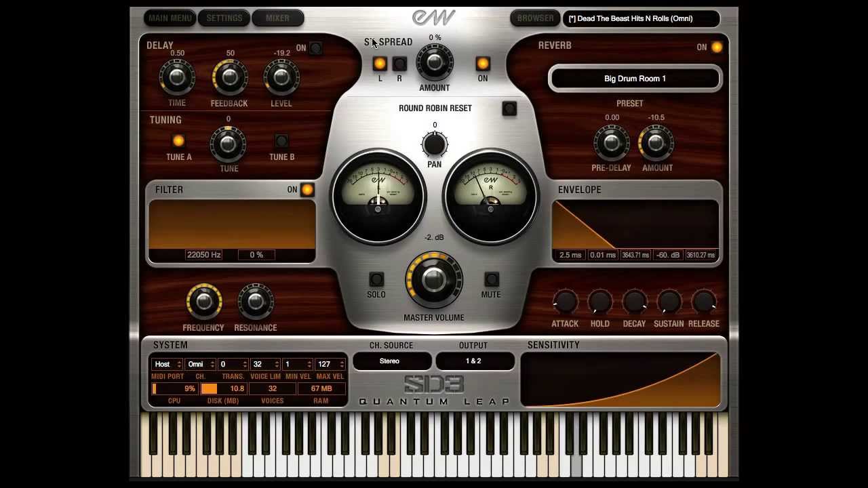
Task: Click the Reverb Pre-Delay knob
Action: coord(612,142)
